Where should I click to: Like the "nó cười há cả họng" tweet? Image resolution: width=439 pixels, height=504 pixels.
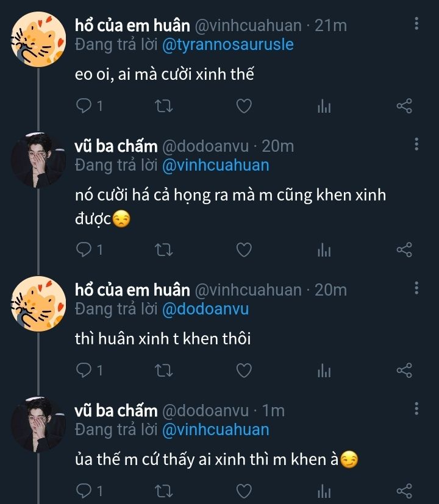(244, 250)
